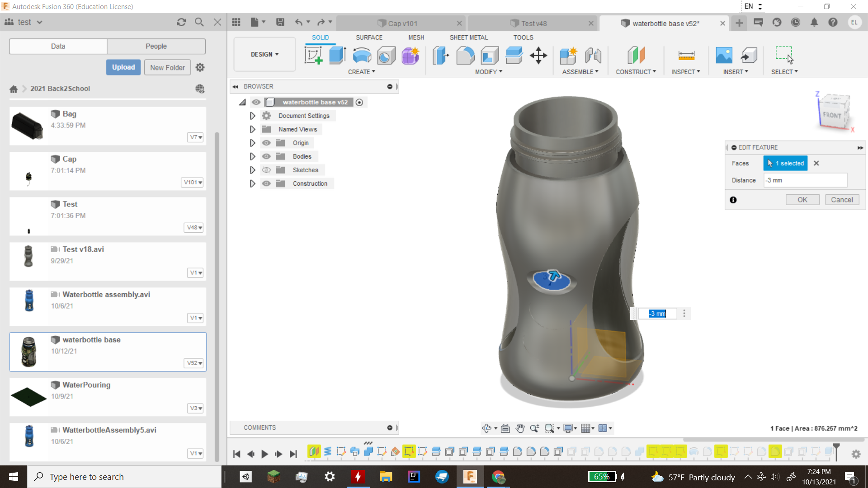This screenshot has width=868, height=488.
Task: Show the Sketches folder visibility
Action: tap(266, 170)
